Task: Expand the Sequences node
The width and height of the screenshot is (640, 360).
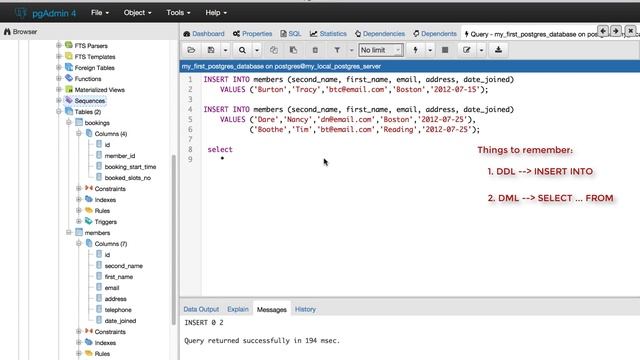Action: [x=59, y=100]
